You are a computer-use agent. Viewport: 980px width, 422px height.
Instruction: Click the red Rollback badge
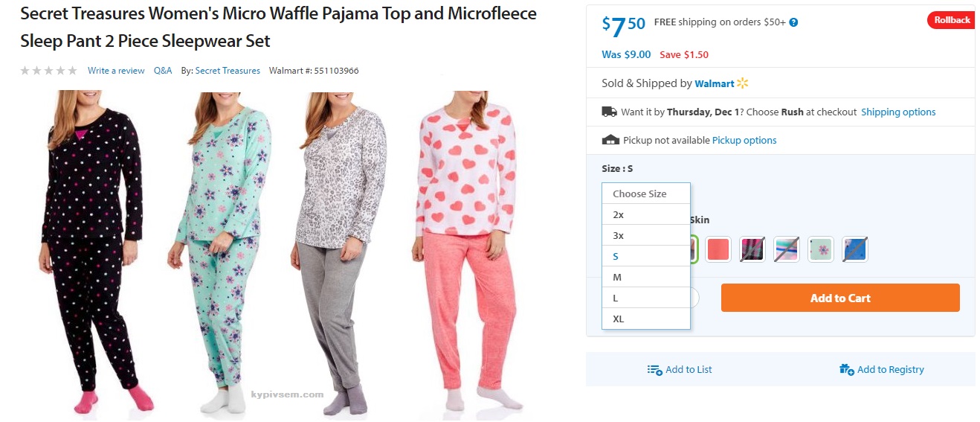click(951, 20)
